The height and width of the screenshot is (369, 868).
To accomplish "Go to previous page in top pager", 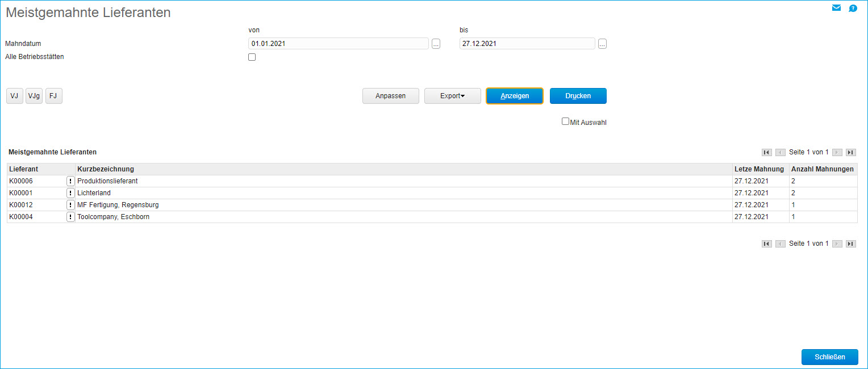I will click(x=781, y=152).
